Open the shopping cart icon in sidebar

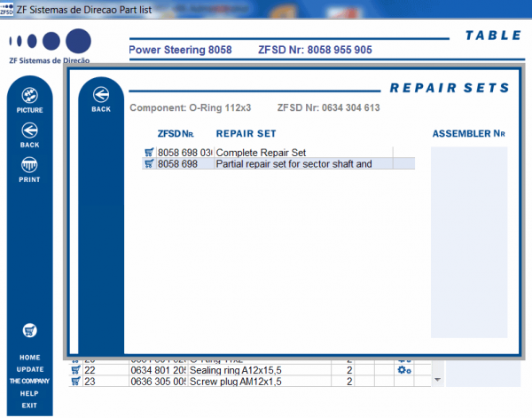click(30, 330)
